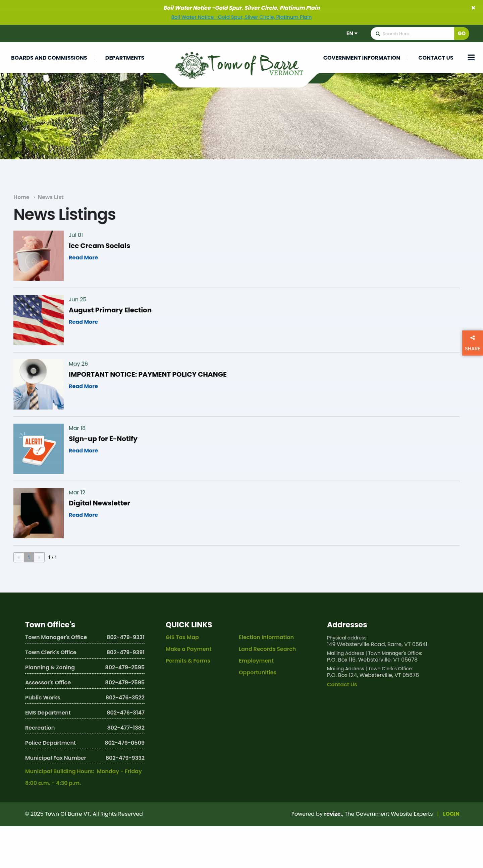This screenshot has height=868, width=483.
Task: Open Digital Newsletter headline
Action: (x=99, y=503)
